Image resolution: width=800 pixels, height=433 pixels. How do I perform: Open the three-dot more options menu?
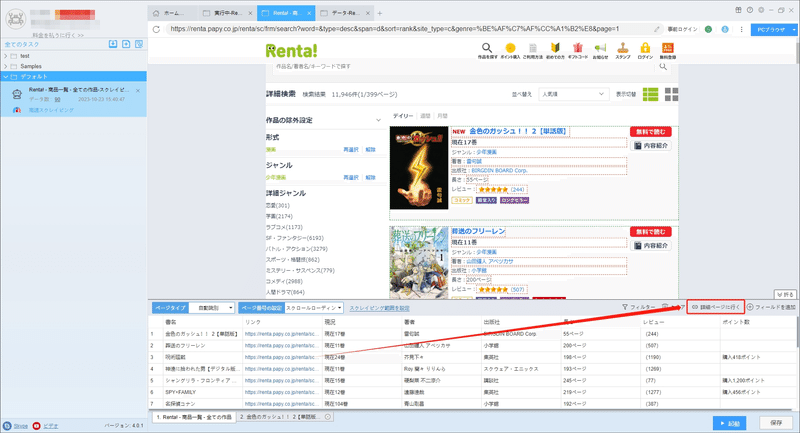pos(741,29)
